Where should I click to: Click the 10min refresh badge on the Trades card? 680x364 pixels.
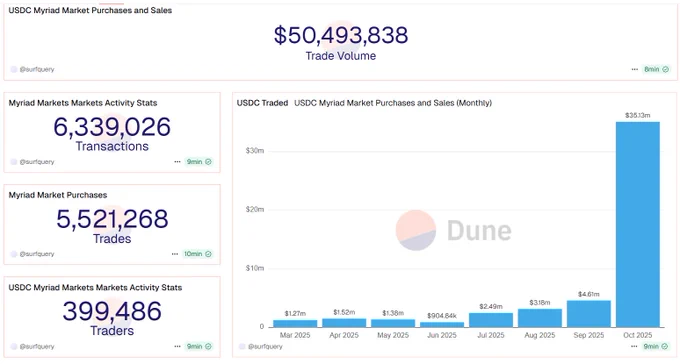click(198, 254)
